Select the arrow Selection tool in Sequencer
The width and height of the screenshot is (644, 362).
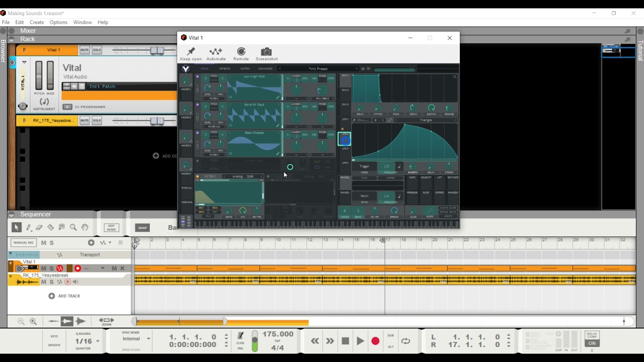(x=16, y=228)
